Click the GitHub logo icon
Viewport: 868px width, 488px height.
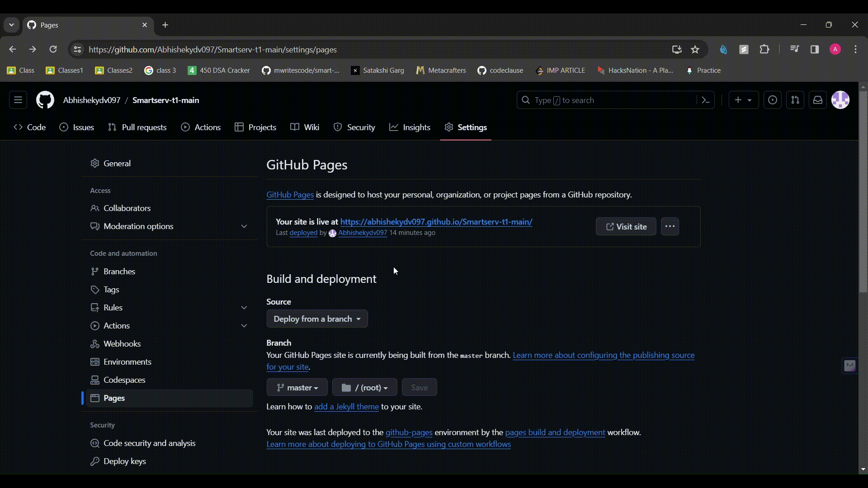pos(45,99)
